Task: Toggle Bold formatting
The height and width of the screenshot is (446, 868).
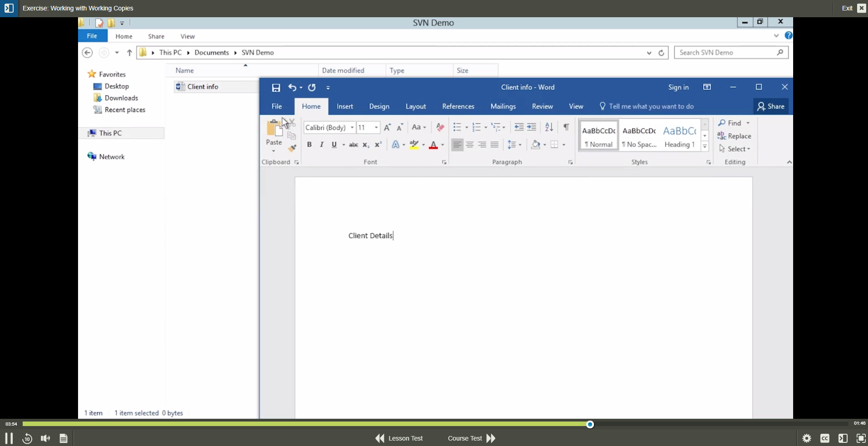Action: click(309, 145)
